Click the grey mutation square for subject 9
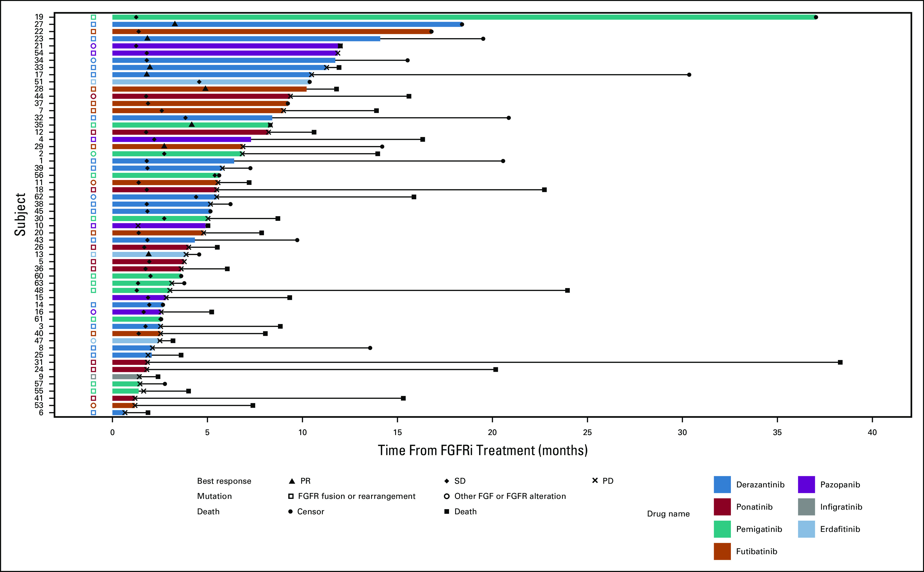The width and height of the screenshot is (924, 572). pyautogui.click(x=93, y=377)
